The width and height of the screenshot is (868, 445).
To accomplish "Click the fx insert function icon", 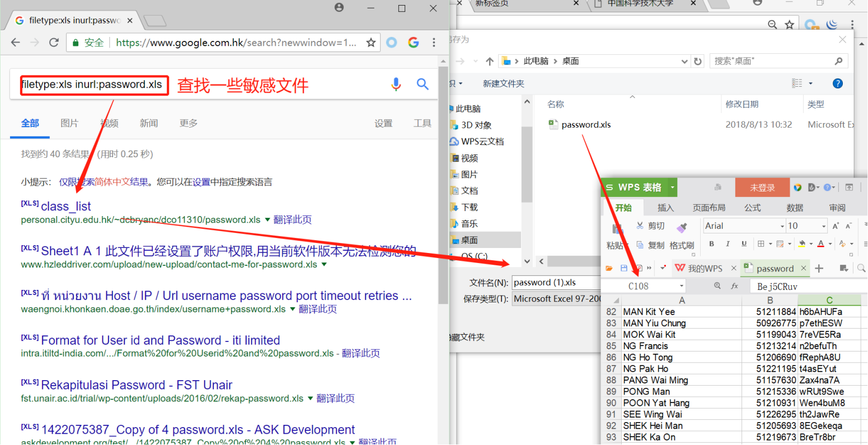I will click(x=735, y=286).
